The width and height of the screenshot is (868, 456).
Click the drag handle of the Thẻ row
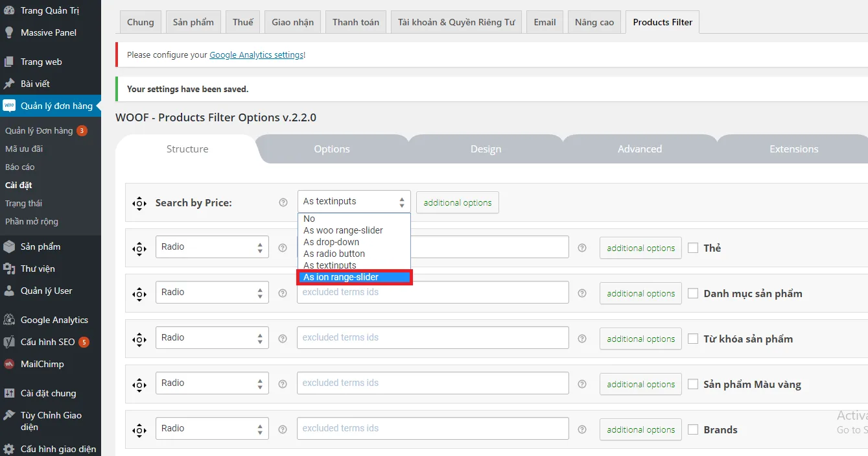(139, 248)
